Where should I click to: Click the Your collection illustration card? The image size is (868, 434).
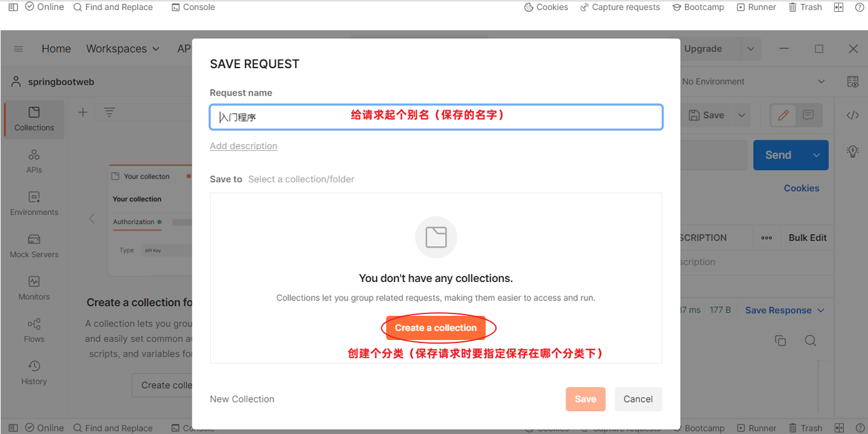click(150, 219)
